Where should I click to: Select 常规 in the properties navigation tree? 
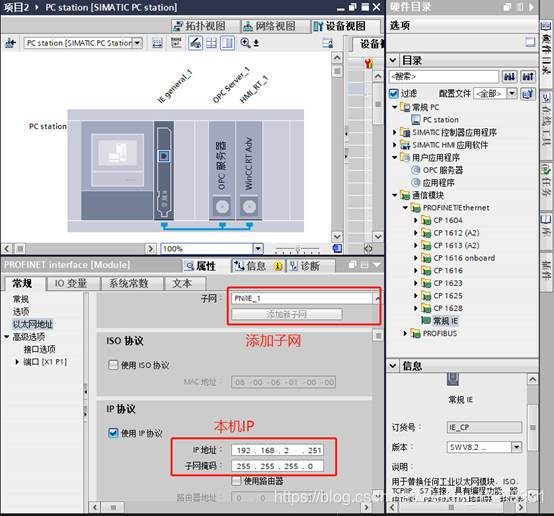[x=21, y=299]
